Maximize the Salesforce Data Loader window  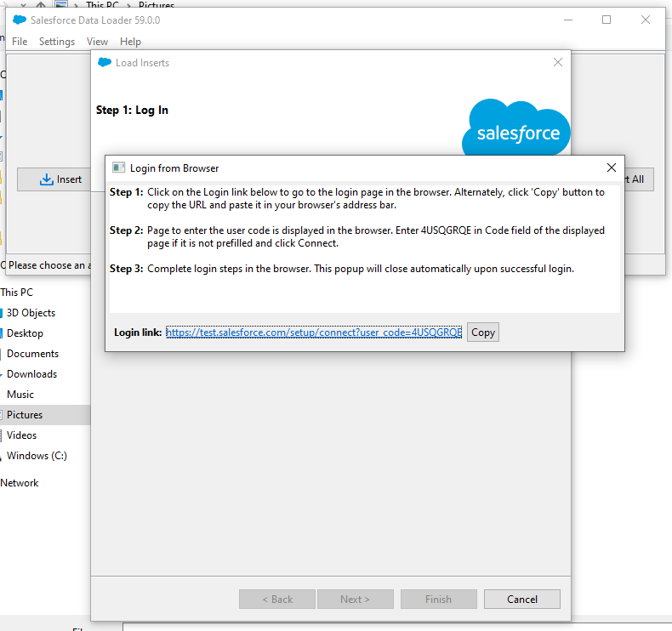(x=607, y=20)
